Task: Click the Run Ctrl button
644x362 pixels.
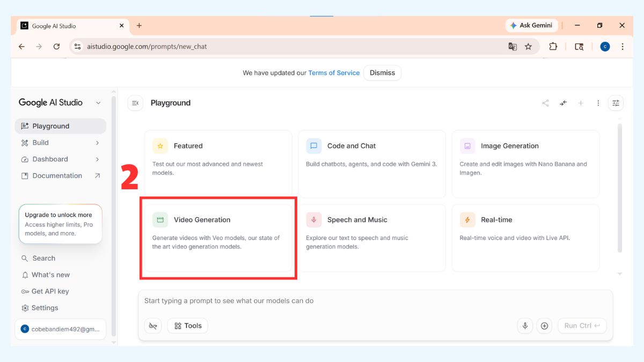Action: click(x=582, y=326)
